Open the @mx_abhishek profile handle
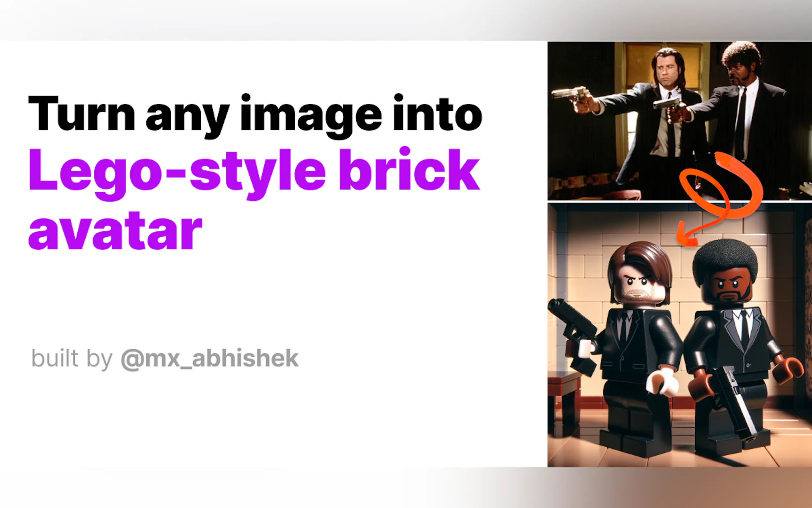 [209, 360]
